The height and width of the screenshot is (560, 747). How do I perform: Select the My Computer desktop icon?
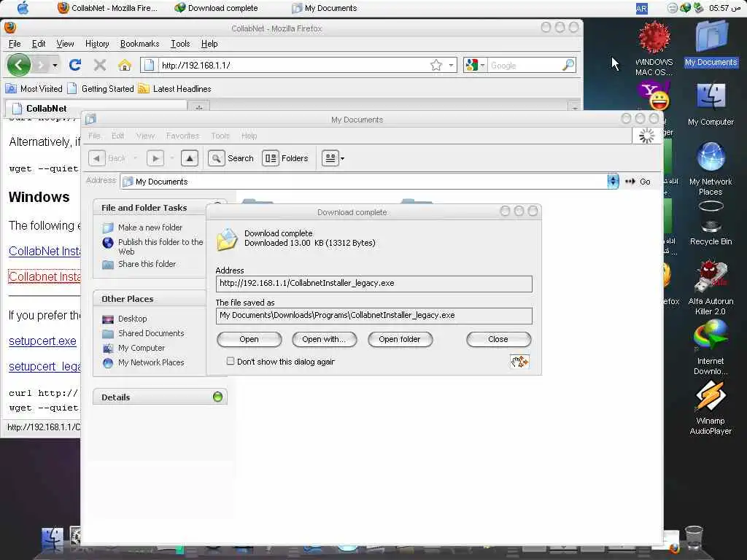point(711,104)
